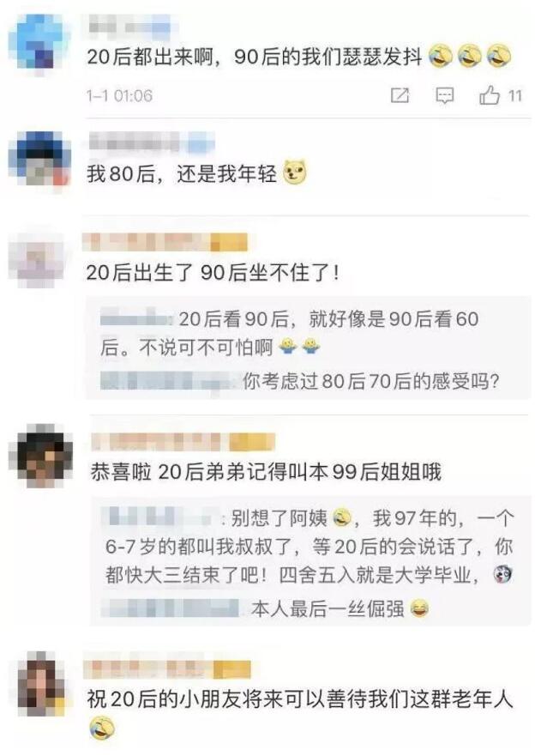Screen dimensions: 541x756
Task: Click the timestamp 1-1 01:06
Action: [x=119, y=96]
